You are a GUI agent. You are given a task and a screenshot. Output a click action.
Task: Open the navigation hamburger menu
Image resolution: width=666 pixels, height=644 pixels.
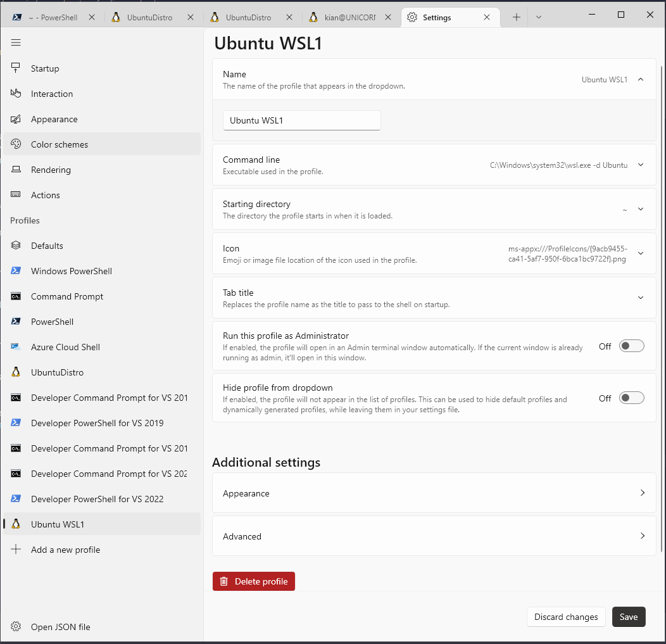pyautogui.click(x=16, y=42)
